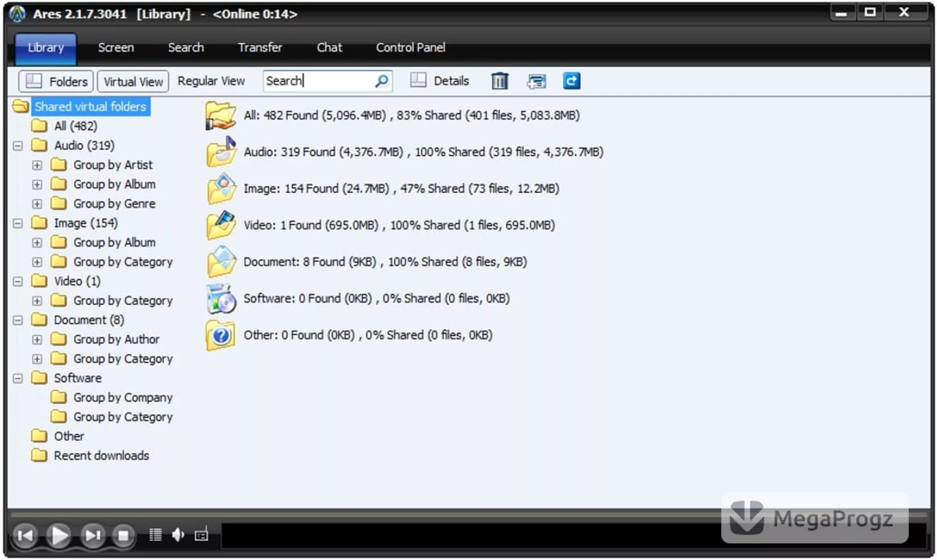Screen dimensions: 937x560
Task: Open the Control Panel tab
Action: coord(410,47)
